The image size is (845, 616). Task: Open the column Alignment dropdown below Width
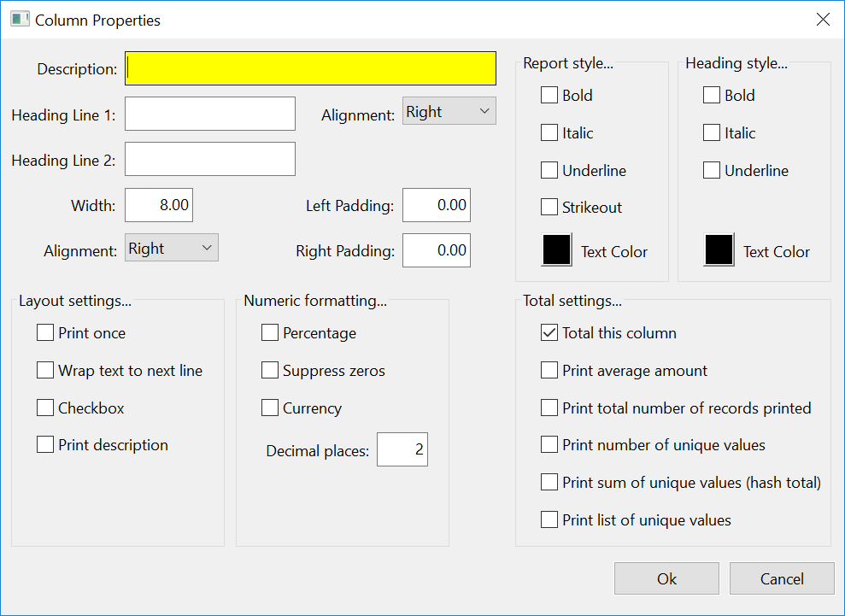pos(171,249)
